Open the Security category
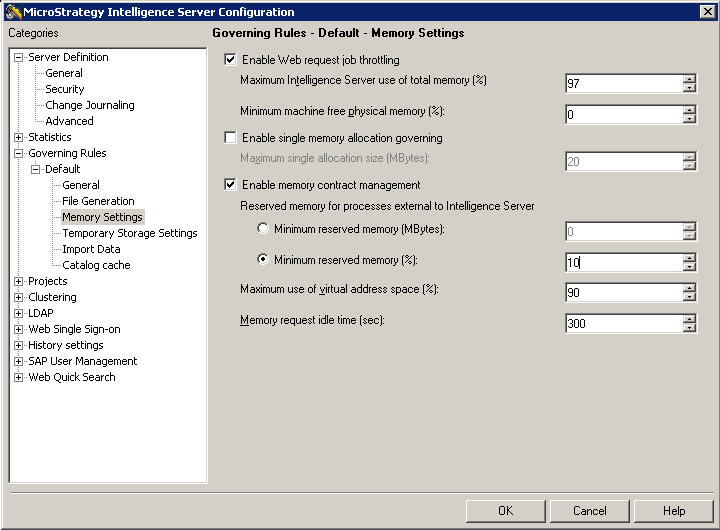720x530 pixels. [65, 89]
